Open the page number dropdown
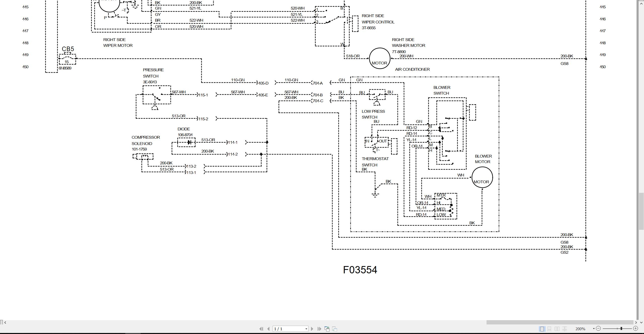This screenshot has height=334, width=644. click(x=306, y=329)
